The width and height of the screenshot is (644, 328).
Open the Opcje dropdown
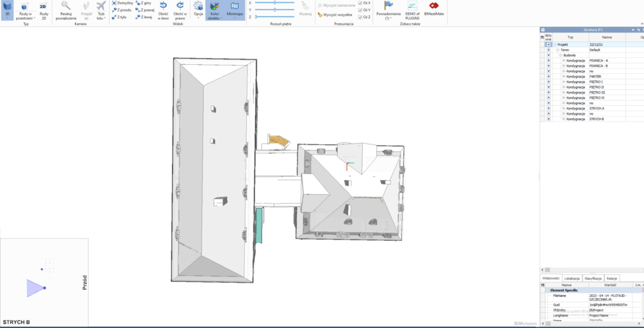click(x=198, y=10)
